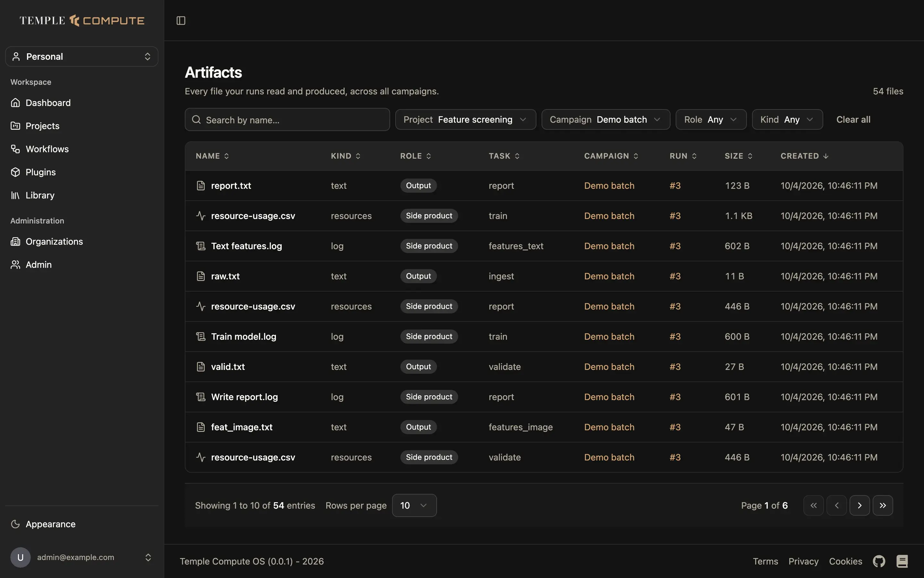Jump to the last page
Viewport: 924px width, 578px height.
[x=883, y=505]
